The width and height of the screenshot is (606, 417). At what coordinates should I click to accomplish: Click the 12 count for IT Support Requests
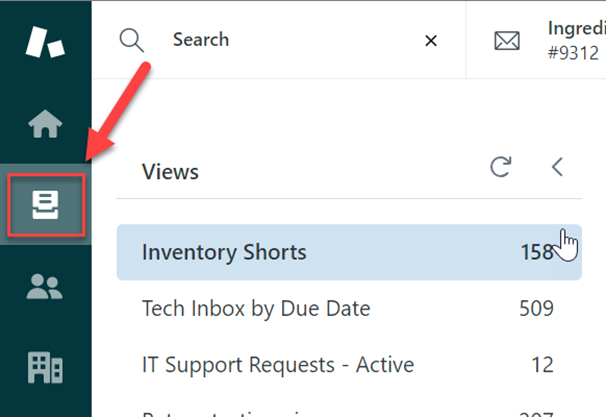543,364
